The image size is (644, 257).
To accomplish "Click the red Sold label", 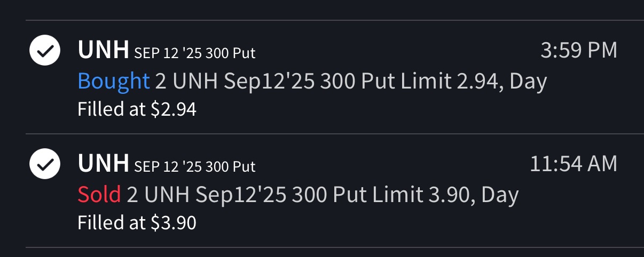I will tap(99, 195).
